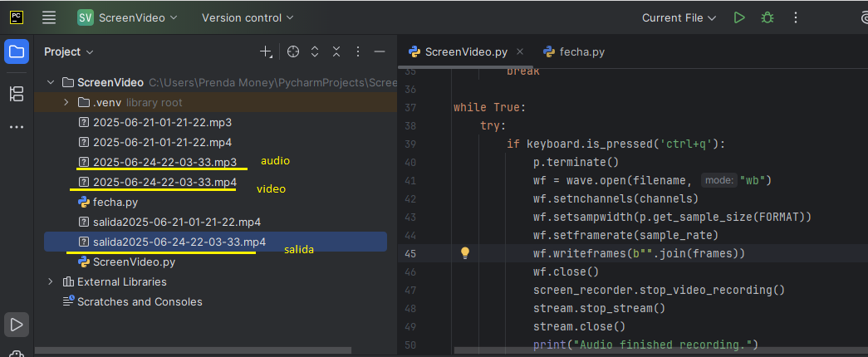Open the Run tool window
Viewport: 868px width, 357px height.
17,325
